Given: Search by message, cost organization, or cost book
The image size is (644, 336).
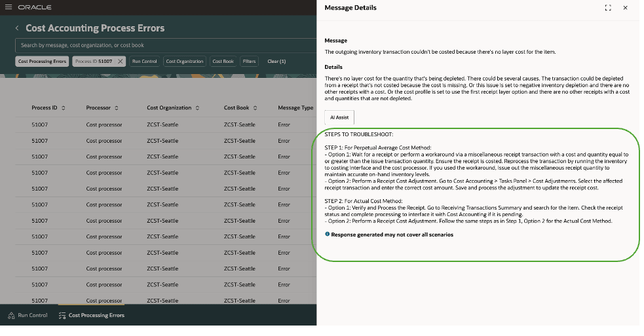Looking at the screenshot, I should tap(166, 45).
